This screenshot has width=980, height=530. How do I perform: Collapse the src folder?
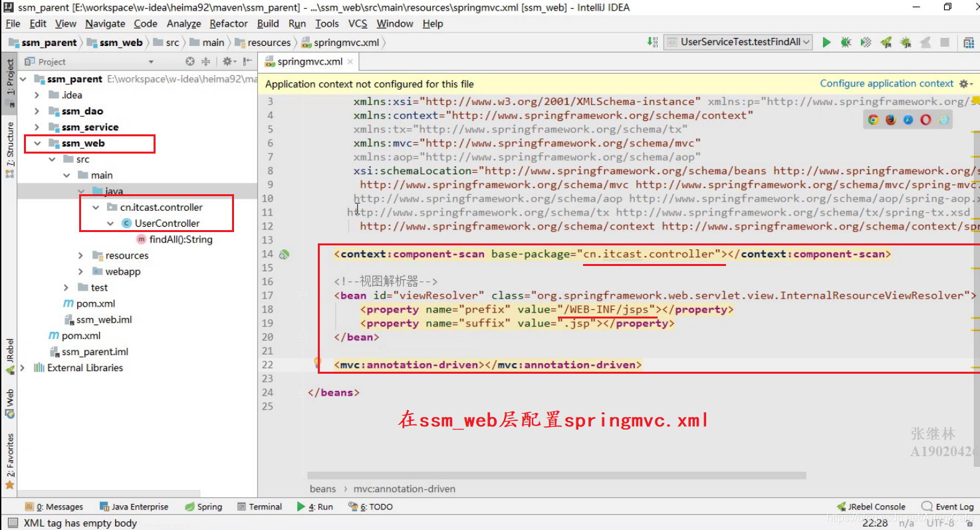[x=52, y=159]
